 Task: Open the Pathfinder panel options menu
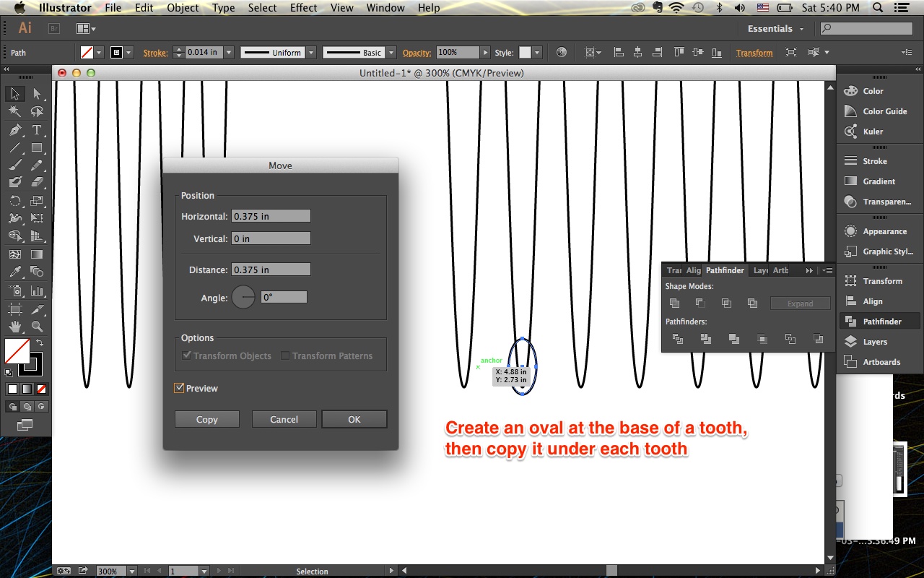coord(827,270)
